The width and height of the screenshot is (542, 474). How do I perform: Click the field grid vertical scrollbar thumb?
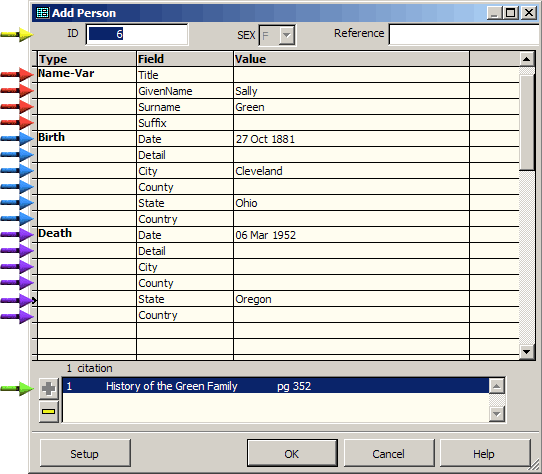(x=527, y=122)
